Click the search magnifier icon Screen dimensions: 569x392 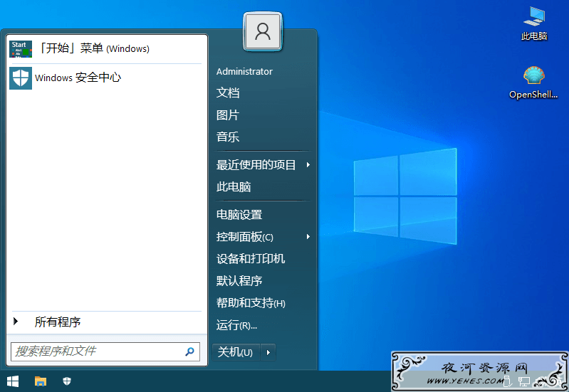(x=190, y=351)
